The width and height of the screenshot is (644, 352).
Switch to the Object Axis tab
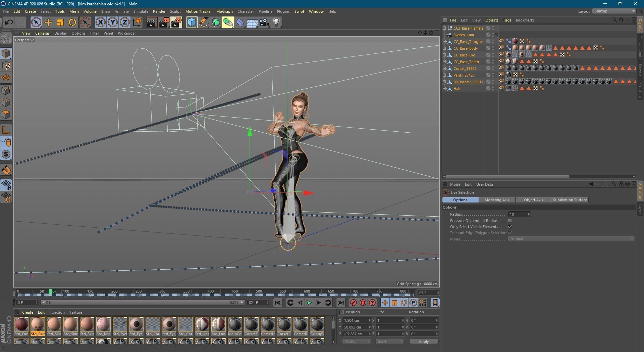click(x=533, y=200)
